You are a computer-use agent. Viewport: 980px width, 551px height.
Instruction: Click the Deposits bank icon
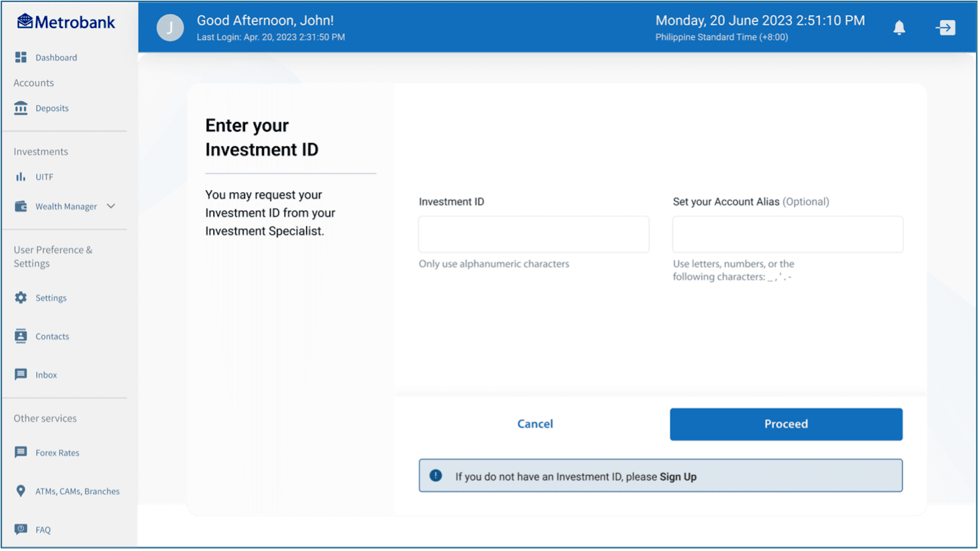(x=21, y=108)
